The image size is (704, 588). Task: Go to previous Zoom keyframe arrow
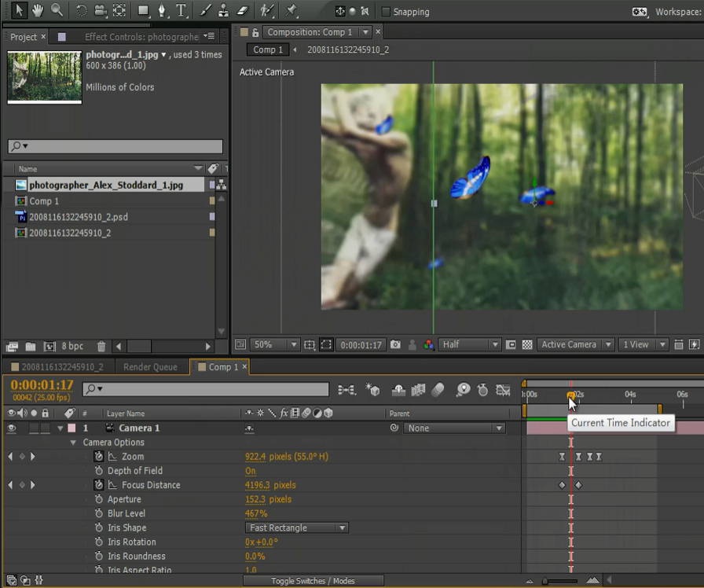click(10, 457)
